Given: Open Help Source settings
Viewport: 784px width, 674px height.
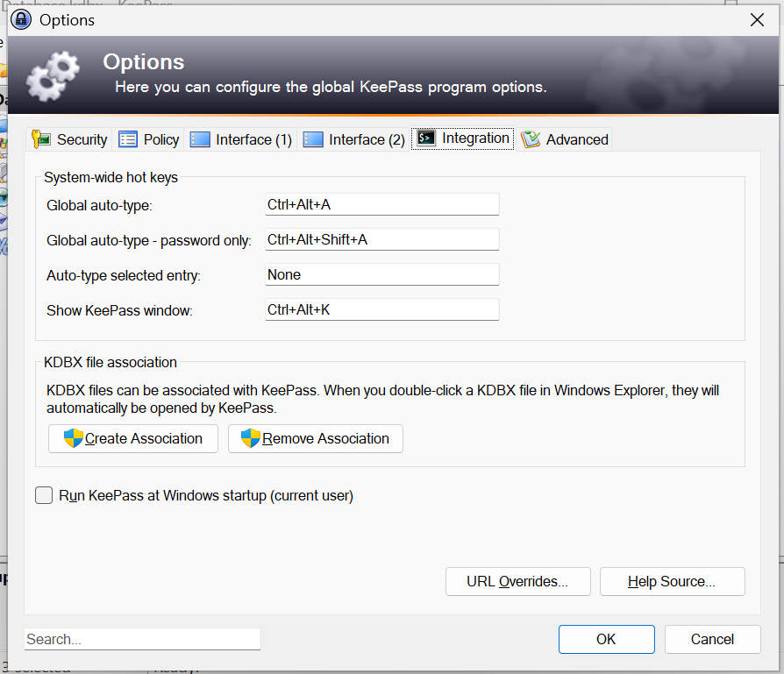Looking at the screenshot, I should point(673,582).
